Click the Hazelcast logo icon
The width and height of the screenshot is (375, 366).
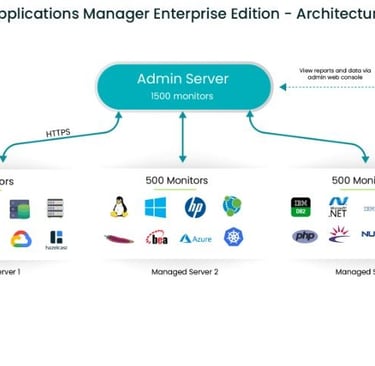pos(56,240)
